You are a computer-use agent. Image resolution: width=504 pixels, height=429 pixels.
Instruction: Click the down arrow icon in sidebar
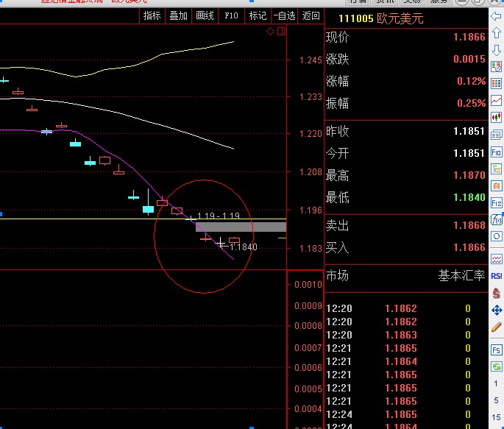coord(497,50)
